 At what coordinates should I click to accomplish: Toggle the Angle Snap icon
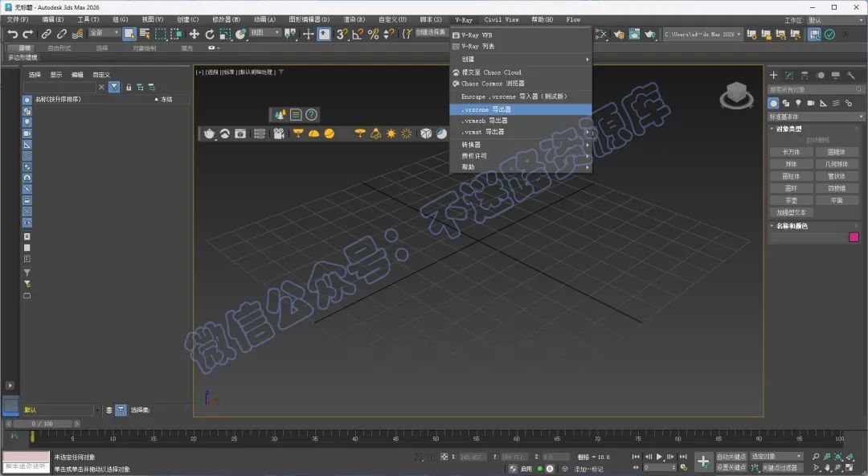(358, 35)
